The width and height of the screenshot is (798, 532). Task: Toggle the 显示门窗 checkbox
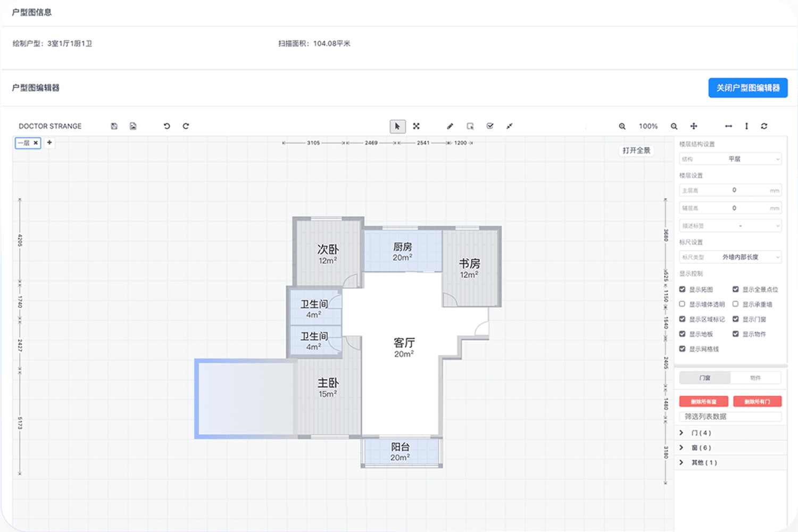[x=736, y=319]
